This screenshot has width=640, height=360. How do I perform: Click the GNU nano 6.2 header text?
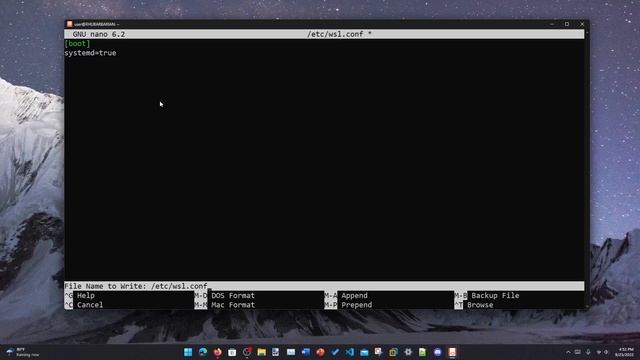[x=99, y=34]
